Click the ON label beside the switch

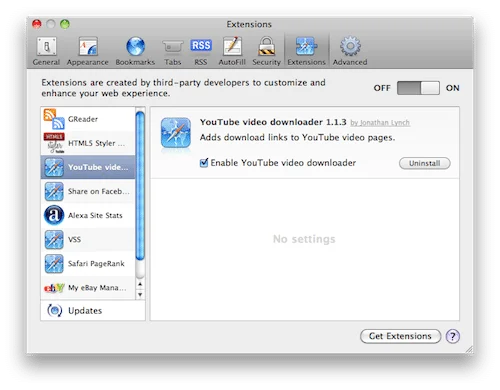(453, 88)
